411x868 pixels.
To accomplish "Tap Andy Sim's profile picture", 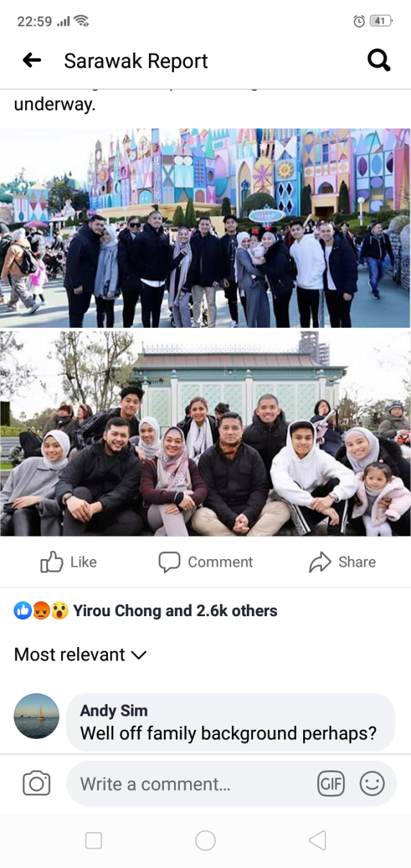I will click(37, 716).
